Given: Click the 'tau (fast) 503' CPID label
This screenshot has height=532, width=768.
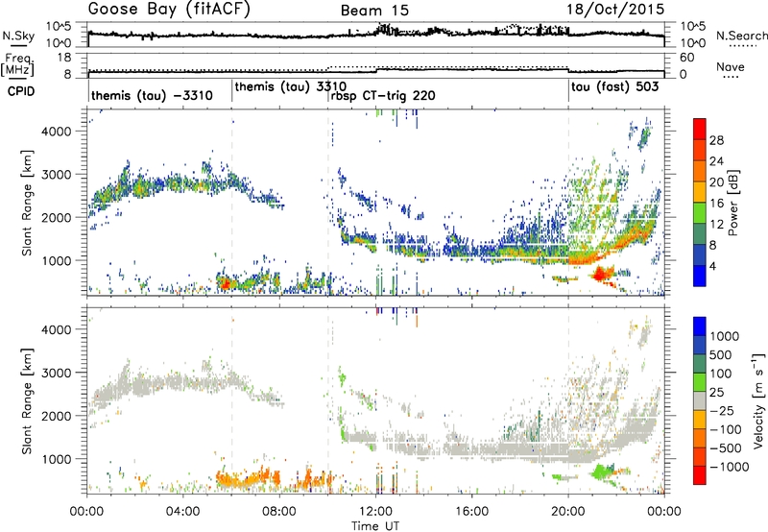Looking at the screenshot, I should point(614,87).
